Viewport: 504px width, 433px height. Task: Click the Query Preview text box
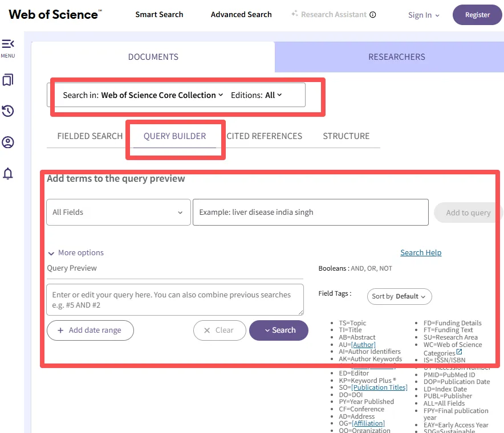pyautogui.click(x=174, y=300)
